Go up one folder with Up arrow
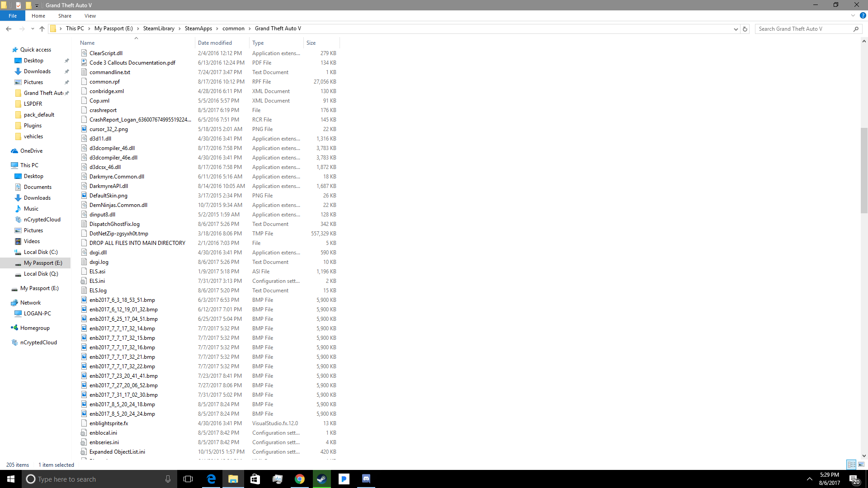 click(x=42, y=28)
